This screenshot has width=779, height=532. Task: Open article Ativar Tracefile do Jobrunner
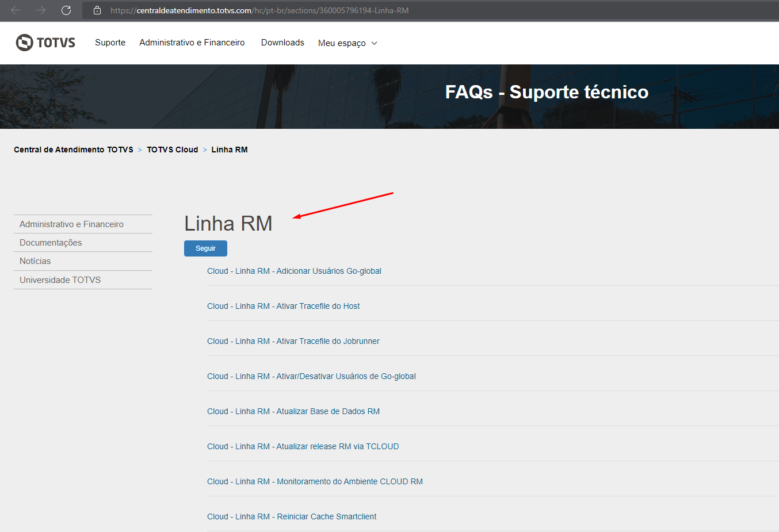point(293,341)
